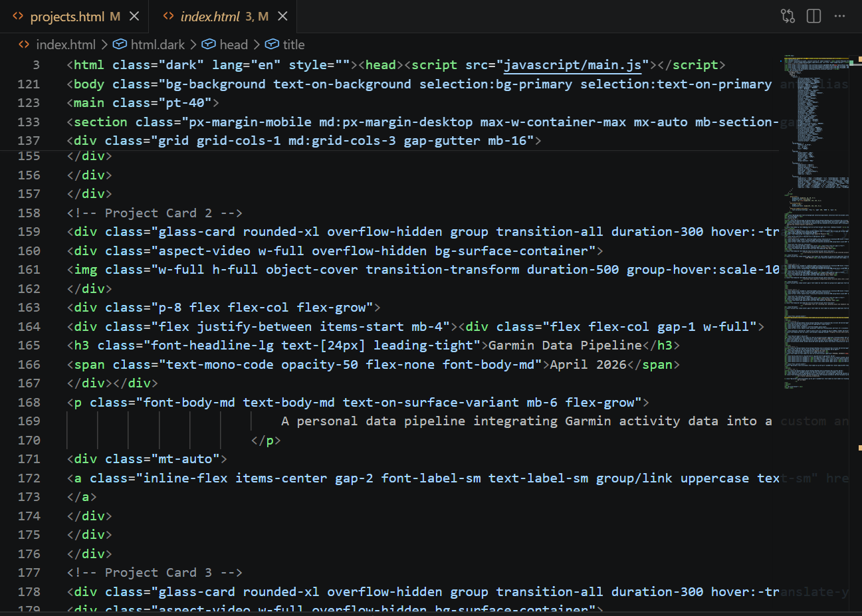Image resolution: width=862 pixels, height=616 pixels.
Task: Open the source control changes icon
Action: [788, 16]
